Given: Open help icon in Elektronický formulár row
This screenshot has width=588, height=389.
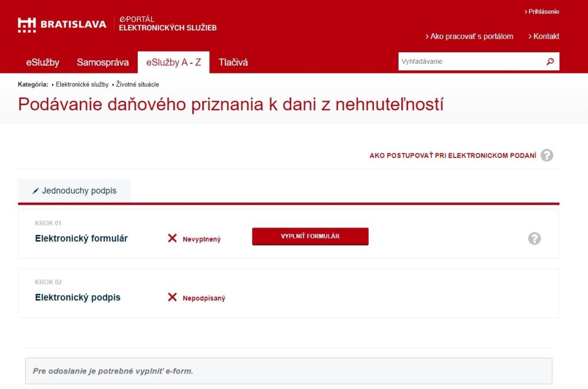Looking at the screenshot, I should point(535,238).
